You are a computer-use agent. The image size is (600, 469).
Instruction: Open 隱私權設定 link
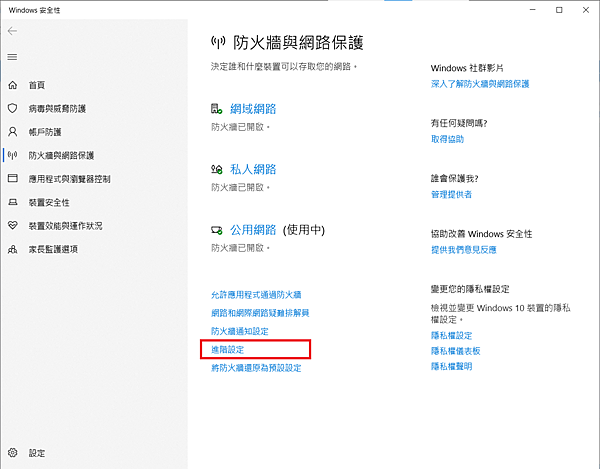452,335
